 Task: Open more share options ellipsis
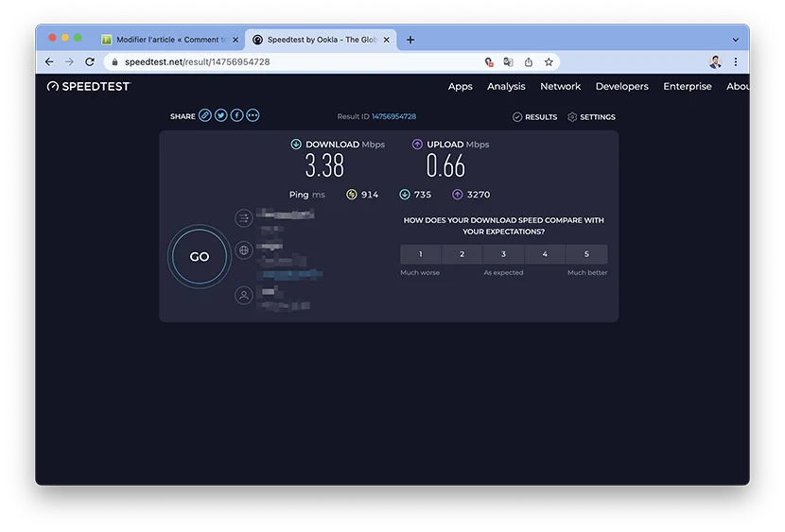coord(253,115)
